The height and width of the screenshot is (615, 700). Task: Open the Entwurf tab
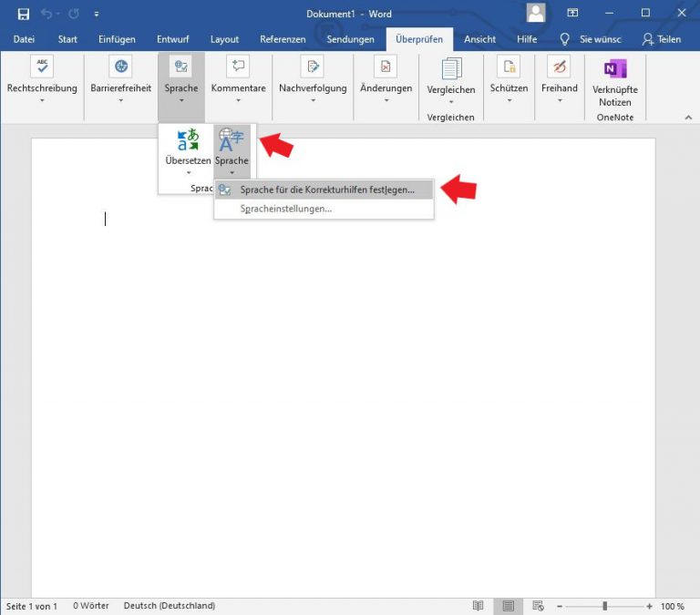(173, 39)
